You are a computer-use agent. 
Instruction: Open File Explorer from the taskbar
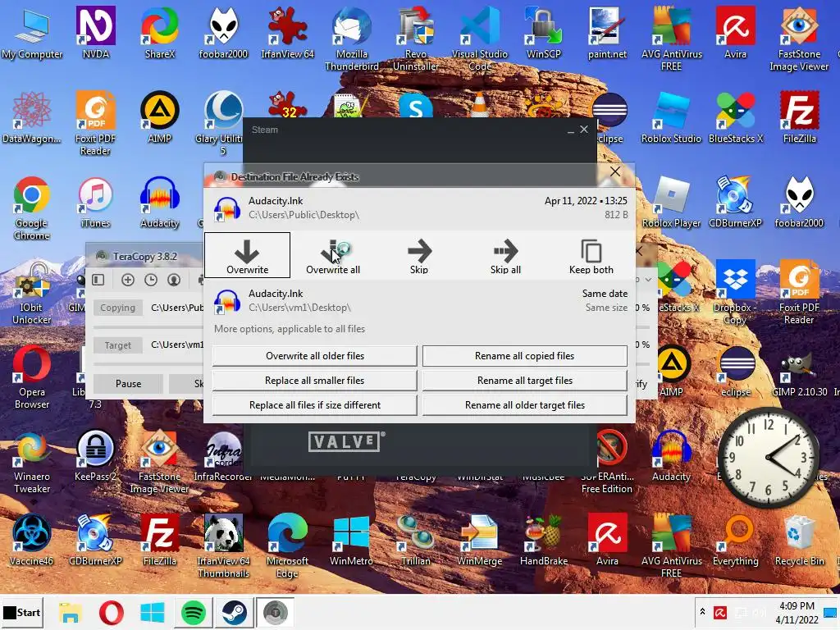71,612
